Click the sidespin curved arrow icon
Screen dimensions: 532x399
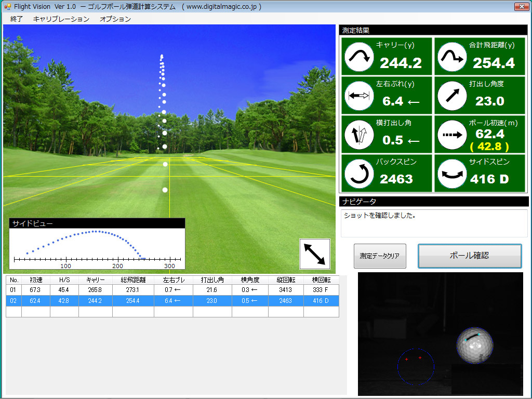(452, 174)
